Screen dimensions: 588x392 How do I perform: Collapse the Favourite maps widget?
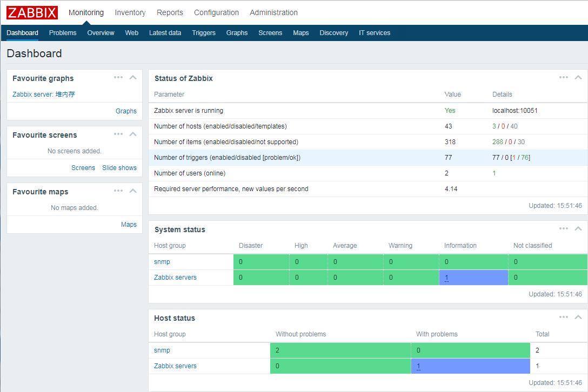[x=132, y=191]
